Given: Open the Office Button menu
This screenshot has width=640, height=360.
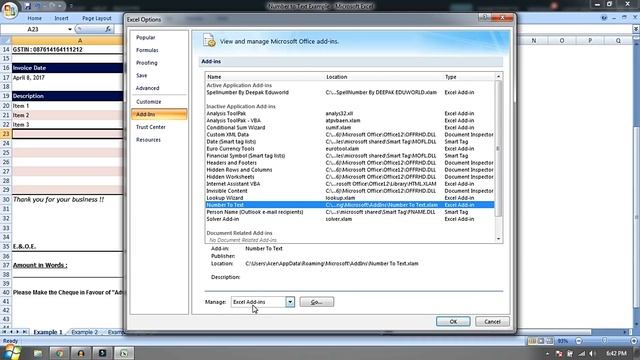Looking at the screenshot, I should [x=9, y=9].
